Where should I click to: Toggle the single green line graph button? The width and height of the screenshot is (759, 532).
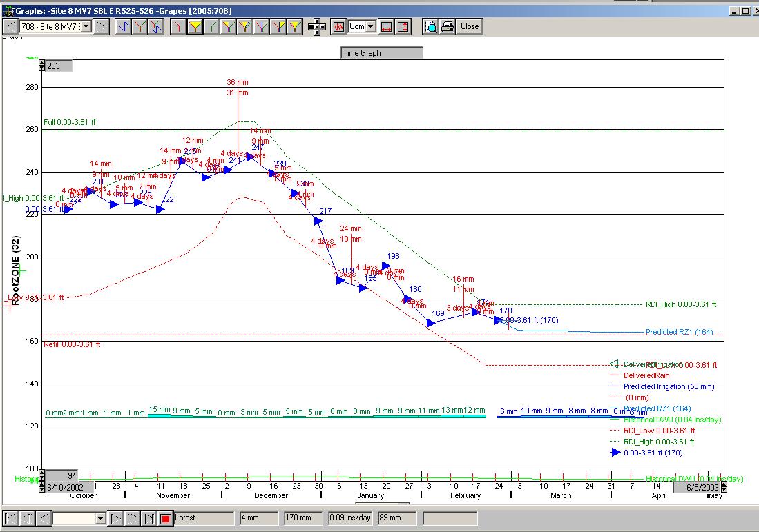(x=211, y=26)
